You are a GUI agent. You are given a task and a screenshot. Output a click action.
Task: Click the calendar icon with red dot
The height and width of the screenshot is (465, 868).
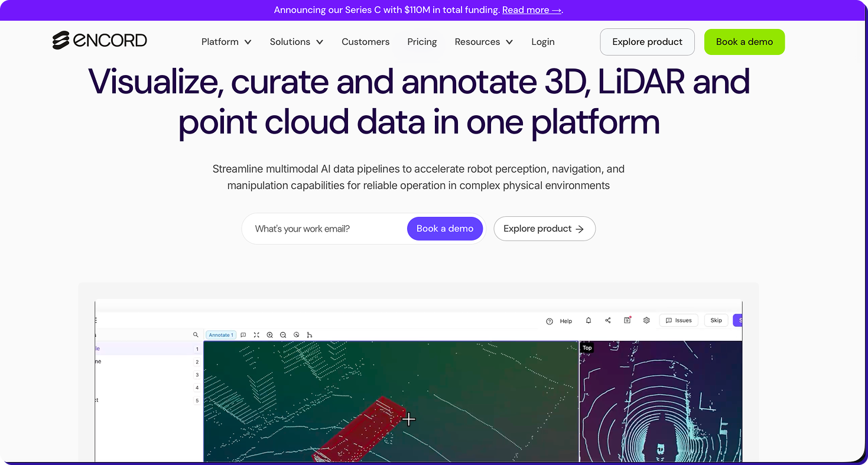point(627,320)
